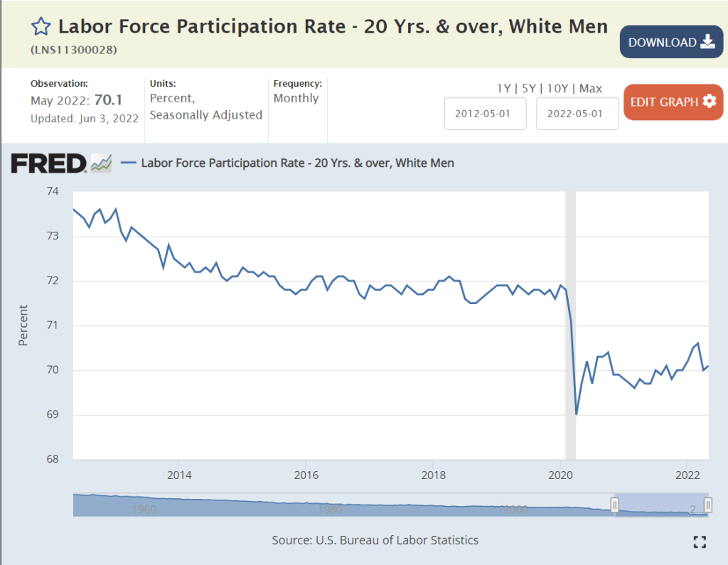Click the right handle of range slider

pyautogui.click(x=708, y=505)
